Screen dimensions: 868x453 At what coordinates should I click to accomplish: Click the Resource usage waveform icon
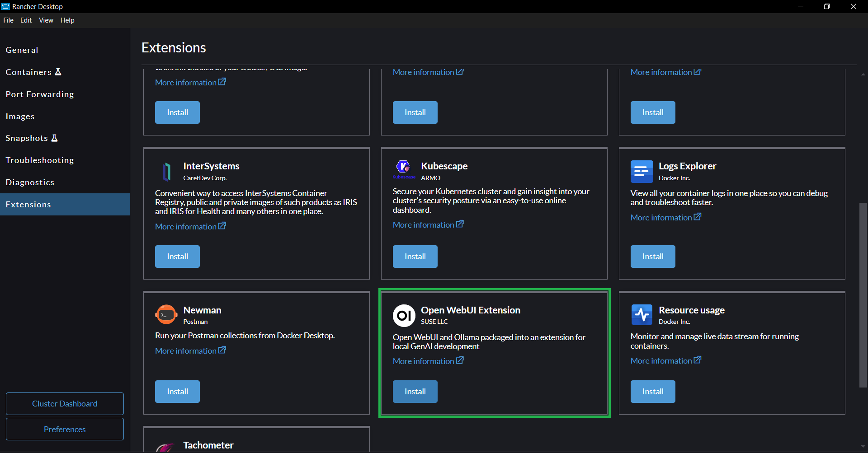coord(642,314)
